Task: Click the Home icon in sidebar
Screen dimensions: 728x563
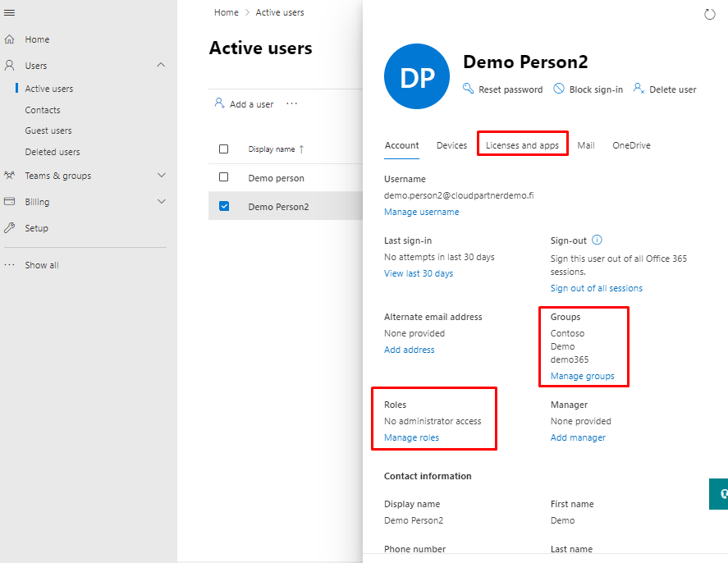Action: tap(10, 39)
